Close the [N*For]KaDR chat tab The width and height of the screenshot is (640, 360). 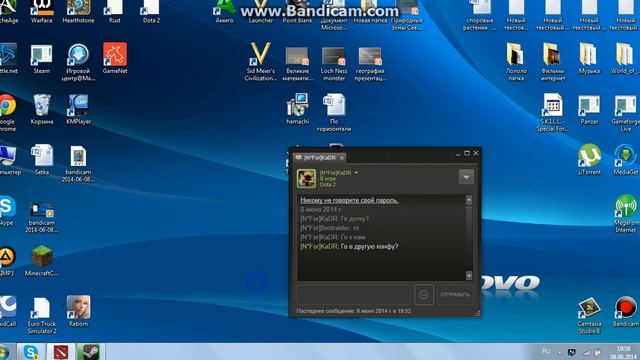point(342,158)
